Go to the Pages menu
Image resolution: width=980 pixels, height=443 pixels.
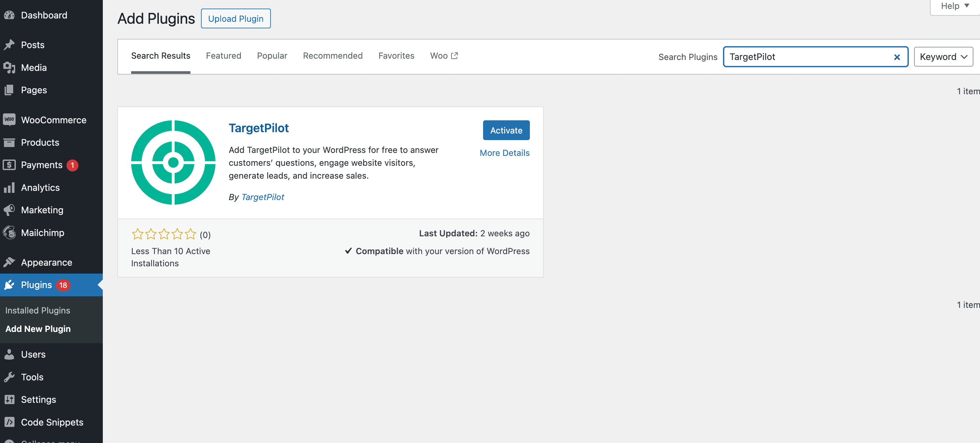point(51,90)
